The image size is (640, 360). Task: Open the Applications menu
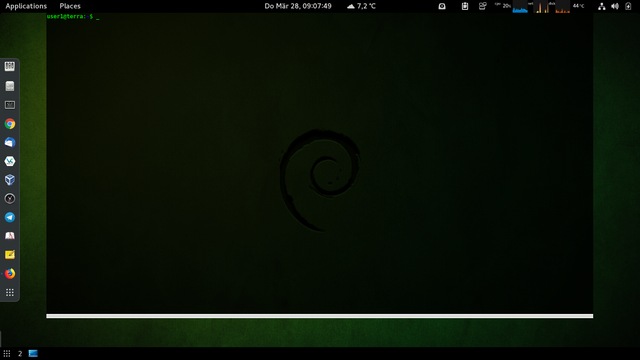(x=26, y=6)
